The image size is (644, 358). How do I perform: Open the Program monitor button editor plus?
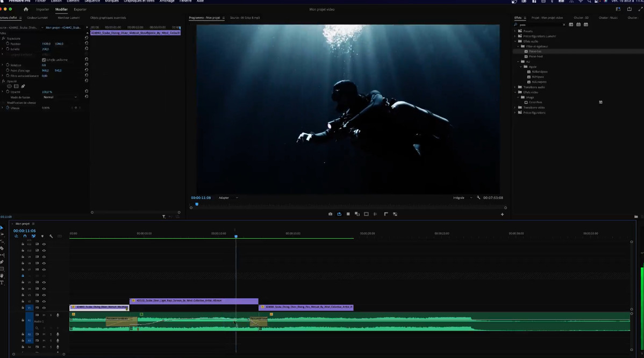[x=502, y=214]
